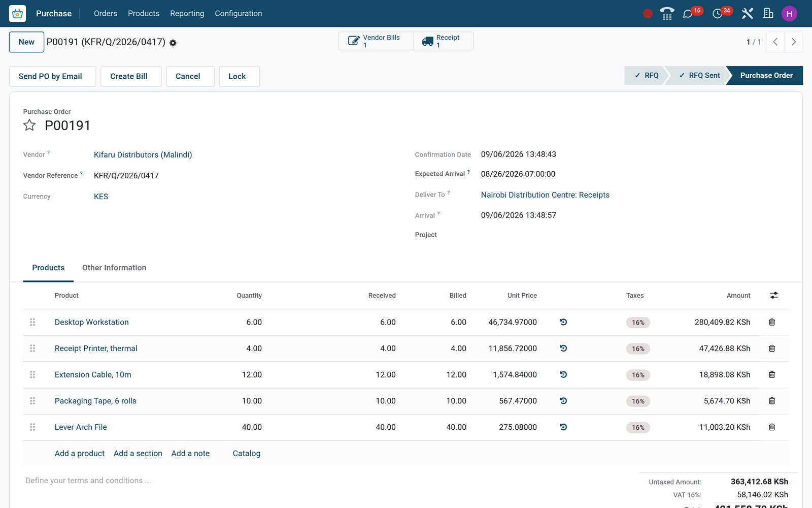This screenshot has height=508, width=812.
Task: Open the Reporting menu
Action: coord(187,14)
